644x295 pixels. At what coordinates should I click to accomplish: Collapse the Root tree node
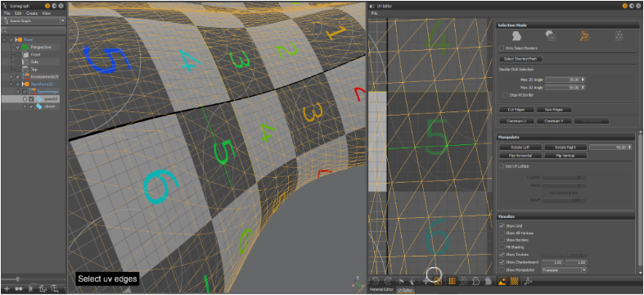(5, 40)
